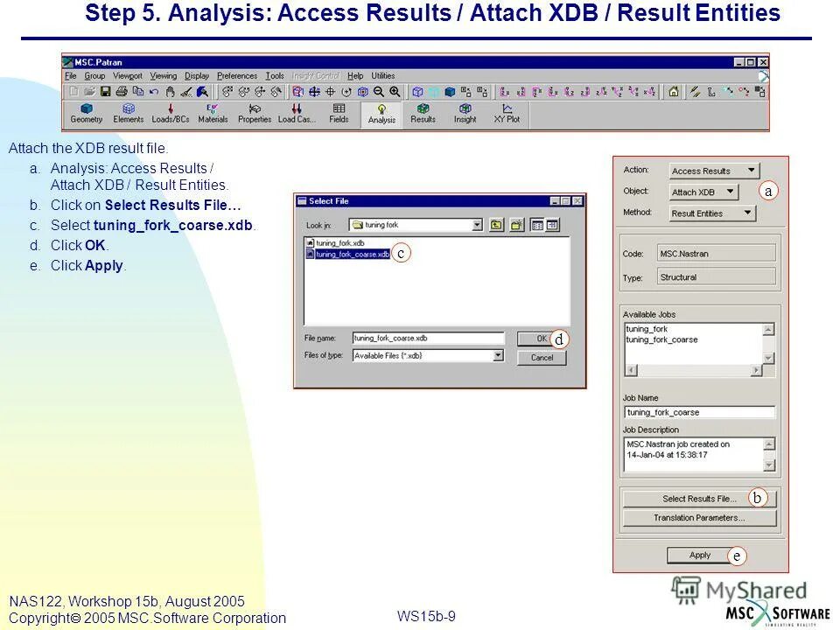
Task: Click the up-one-level folder icon in Select File
Action: pyautogui.click(x=497, y=223)
